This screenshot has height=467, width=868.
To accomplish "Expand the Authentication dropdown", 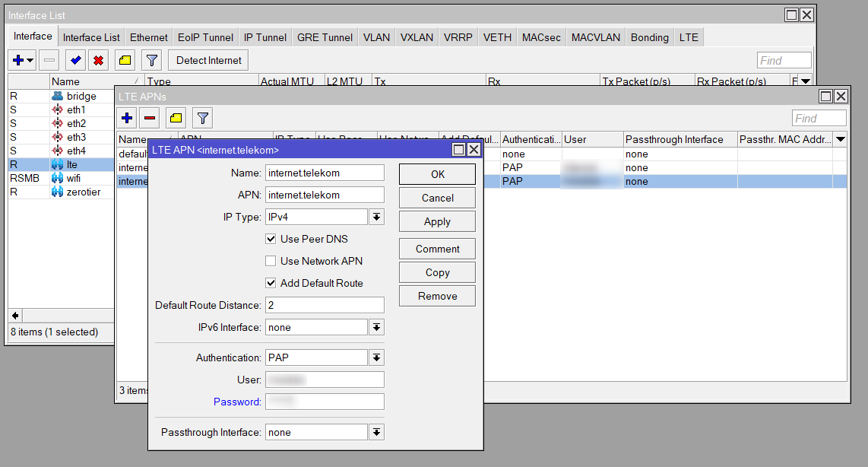I will 376,358.
